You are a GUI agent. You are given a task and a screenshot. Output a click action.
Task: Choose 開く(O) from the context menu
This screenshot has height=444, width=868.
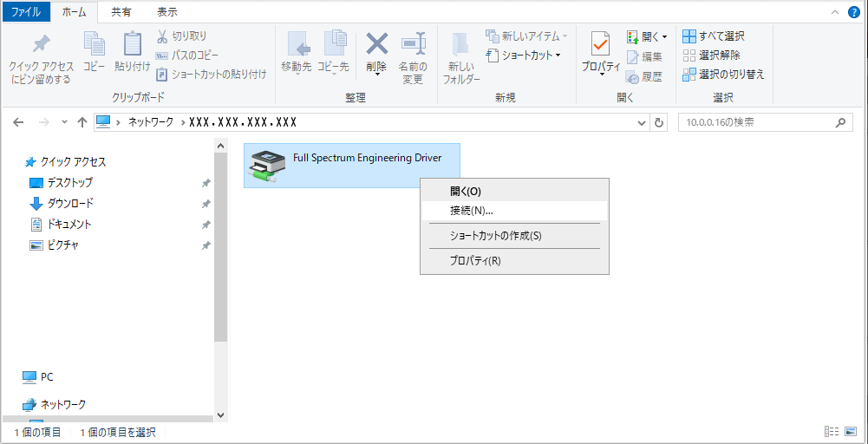click(x=514, y=191)
